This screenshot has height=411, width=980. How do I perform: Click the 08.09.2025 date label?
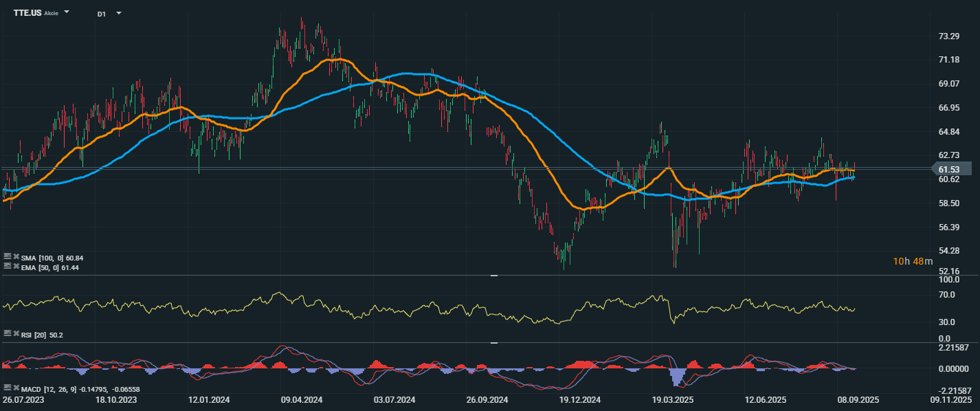858,399
